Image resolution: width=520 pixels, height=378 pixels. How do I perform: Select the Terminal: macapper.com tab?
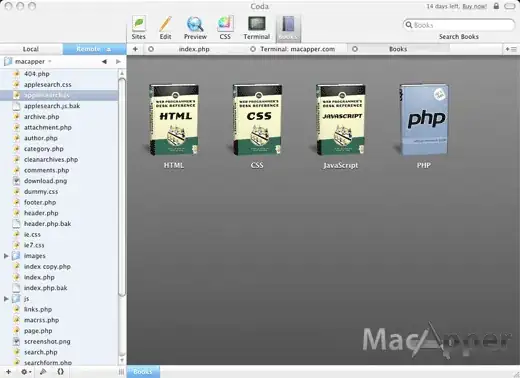pyautogui.click(x=297, y=49)
